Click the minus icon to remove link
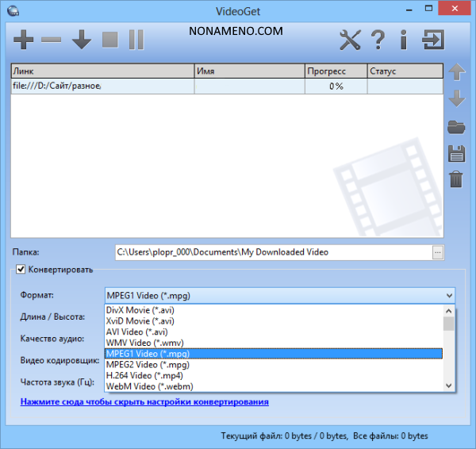 pyautogui.click(x=52, y=40)
